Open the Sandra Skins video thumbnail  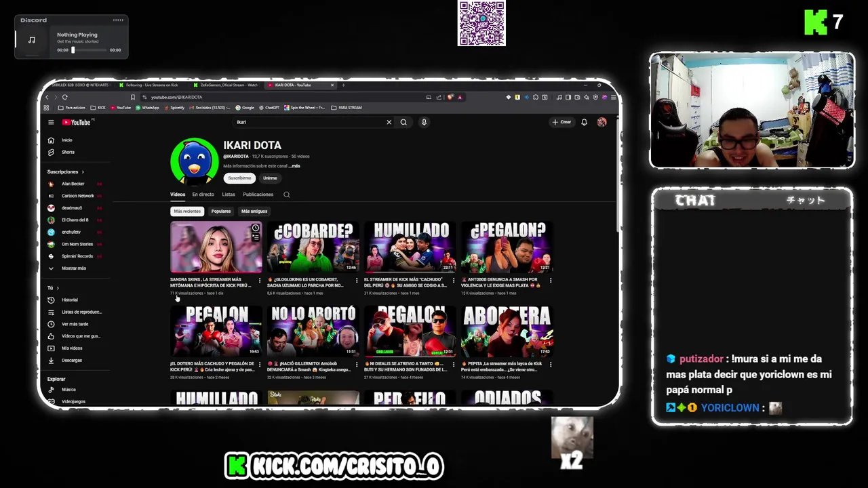pyautogui.click(x=216, y=247)
